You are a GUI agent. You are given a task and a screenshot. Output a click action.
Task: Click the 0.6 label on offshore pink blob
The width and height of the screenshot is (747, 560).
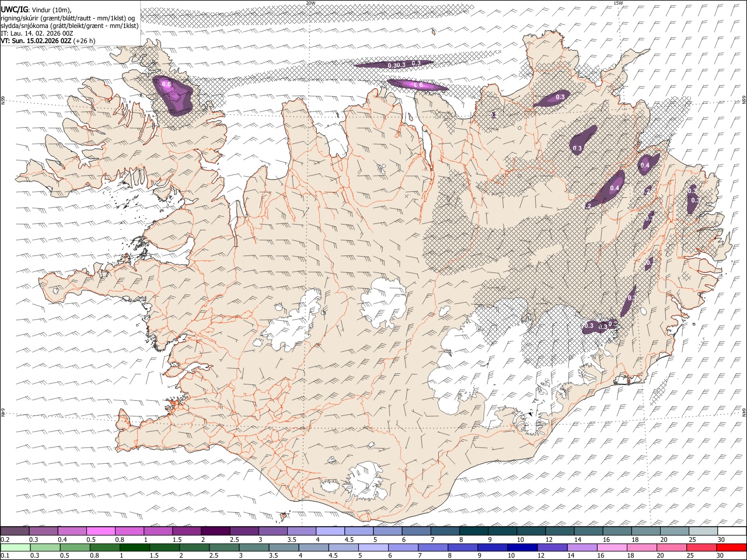(418, 85)
